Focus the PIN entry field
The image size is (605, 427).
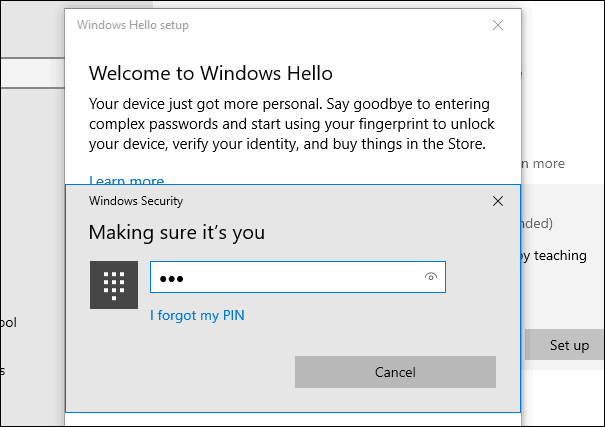point(298,277)
